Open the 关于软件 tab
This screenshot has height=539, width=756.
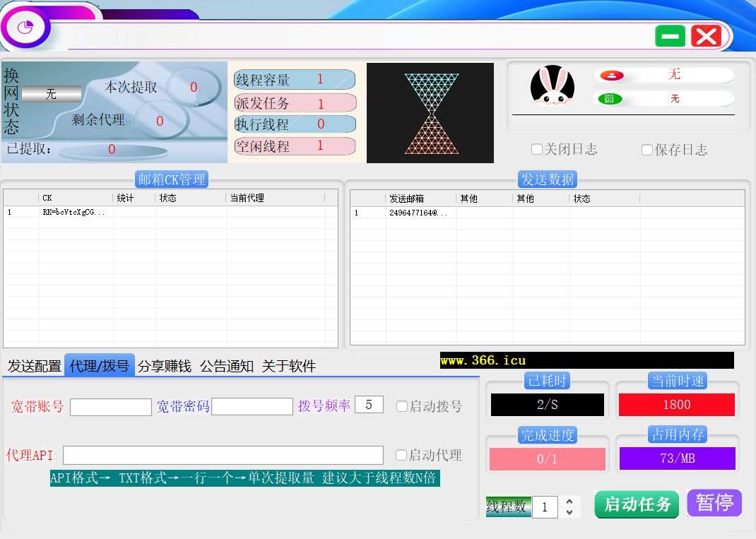coord(288,366)
